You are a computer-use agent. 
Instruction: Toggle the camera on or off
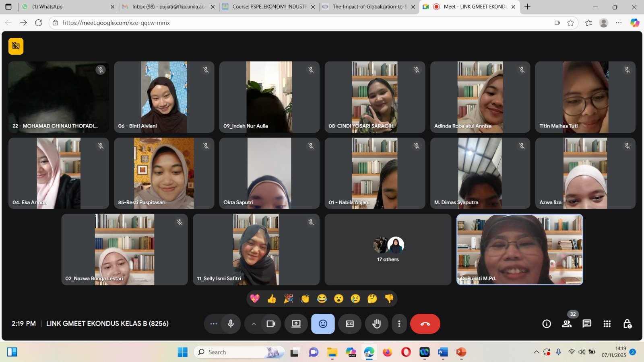tap(271, 324)
